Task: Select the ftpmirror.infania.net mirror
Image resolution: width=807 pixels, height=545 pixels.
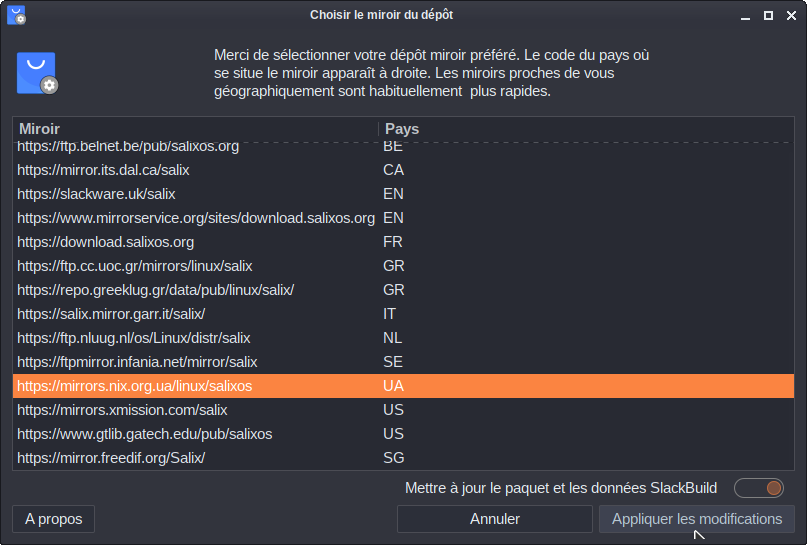Action: click(x=137, y=362)
